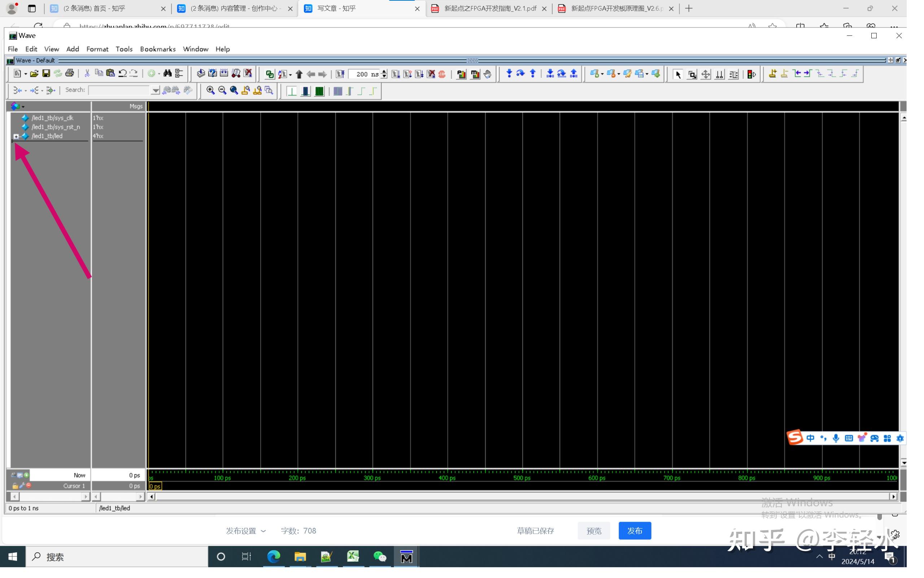Click the Run simulation icon beside 200 ns
The width and height of the screenshot is (924, 578).
(396, 74)
